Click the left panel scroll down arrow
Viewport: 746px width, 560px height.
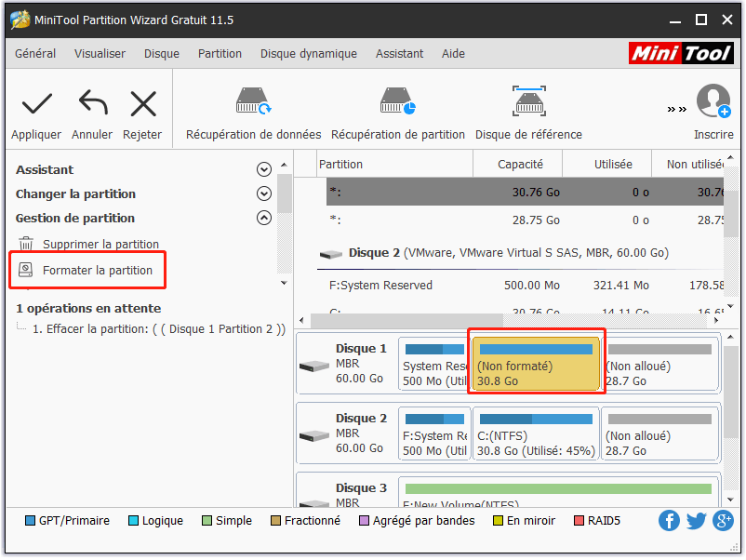click(284, 283)
